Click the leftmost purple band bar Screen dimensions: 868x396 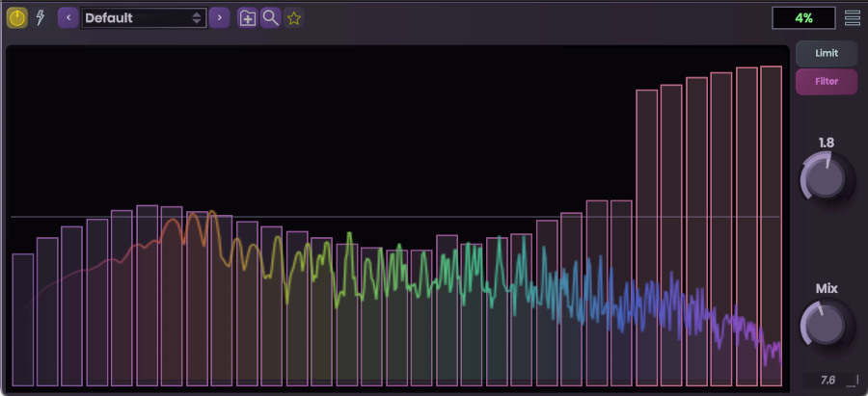[x=23, y=318]
